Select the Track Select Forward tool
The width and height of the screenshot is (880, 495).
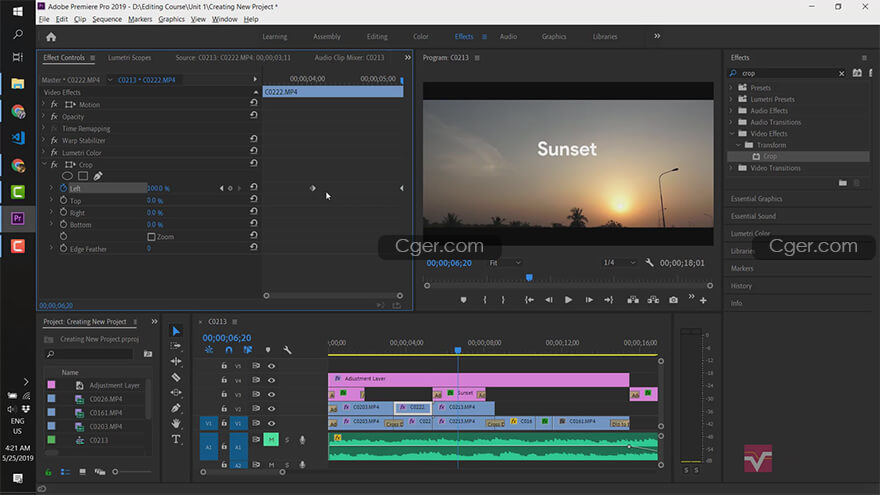tap(176, 346)
